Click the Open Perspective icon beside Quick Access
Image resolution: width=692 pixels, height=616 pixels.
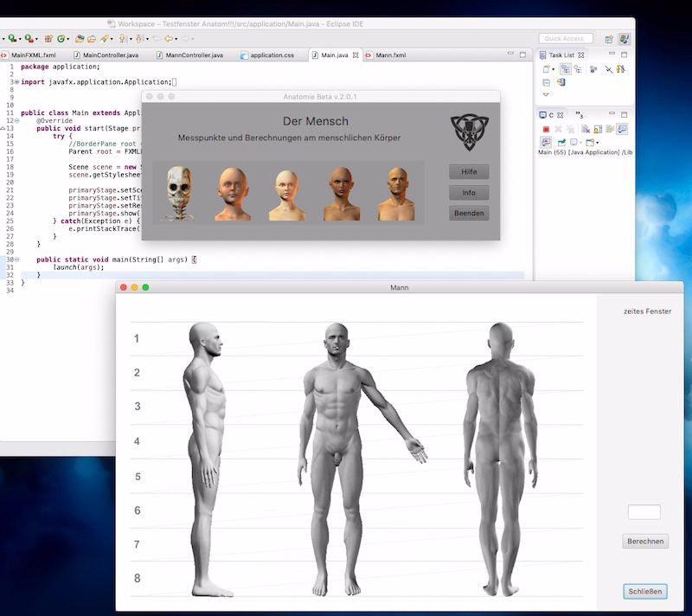pyautogui.click(x=609, y=39)
